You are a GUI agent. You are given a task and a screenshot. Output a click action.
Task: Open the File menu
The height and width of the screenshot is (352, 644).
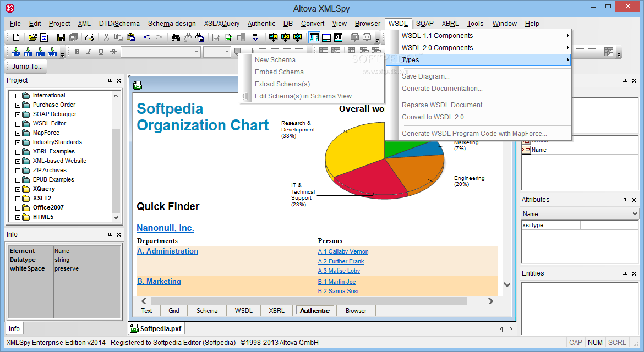(x=15, y=24)
